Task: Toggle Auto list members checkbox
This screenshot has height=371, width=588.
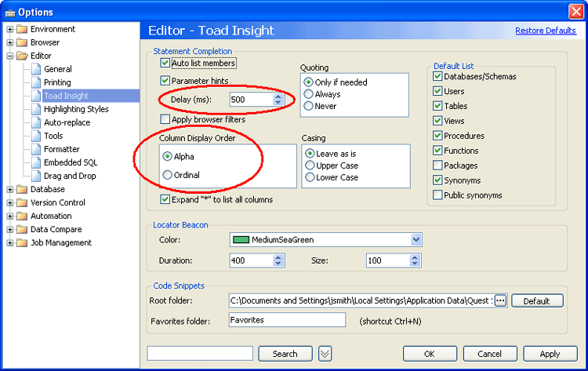Action: click(x=165, y=63)
